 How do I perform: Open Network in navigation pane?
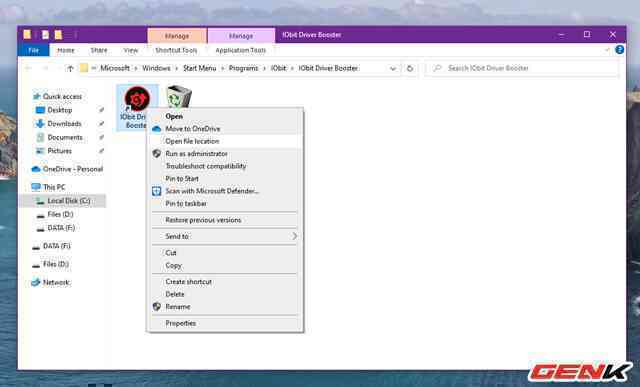tap(56, 282)
